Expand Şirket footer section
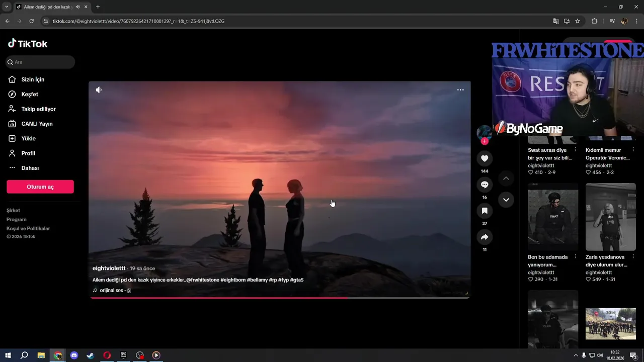This screenshot has width=644, height=362. 14,211
